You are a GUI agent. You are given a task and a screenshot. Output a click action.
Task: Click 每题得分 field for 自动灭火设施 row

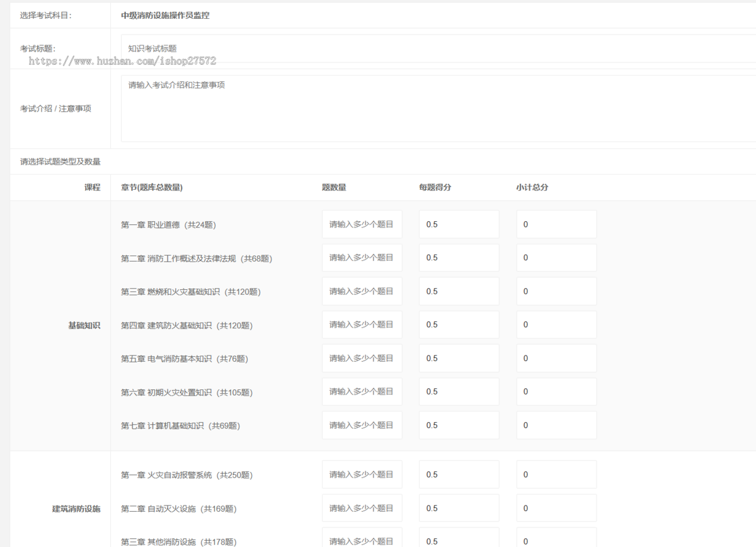(x=459, y=508)
